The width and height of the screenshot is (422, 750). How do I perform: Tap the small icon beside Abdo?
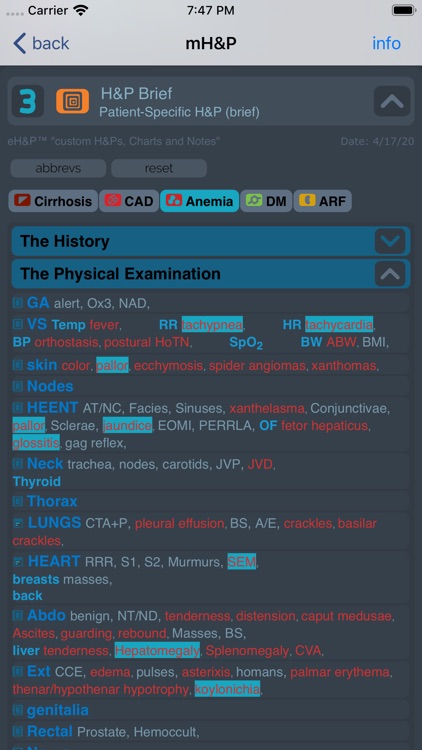pos(18,615)
